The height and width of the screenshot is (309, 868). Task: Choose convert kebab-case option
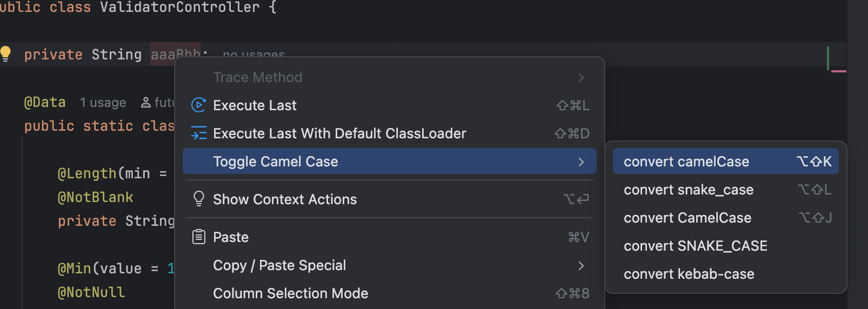[x=689, y=274]
